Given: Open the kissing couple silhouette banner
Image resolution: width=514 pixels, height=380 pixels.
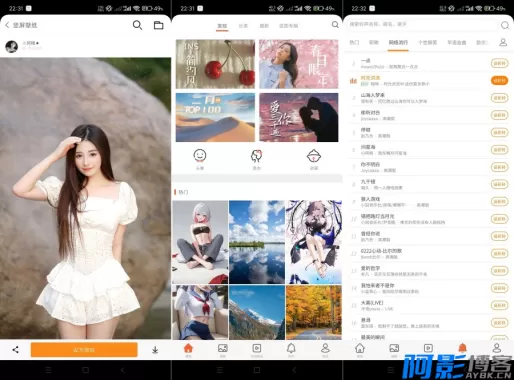Looking at the screenshot, I should 299,117.
